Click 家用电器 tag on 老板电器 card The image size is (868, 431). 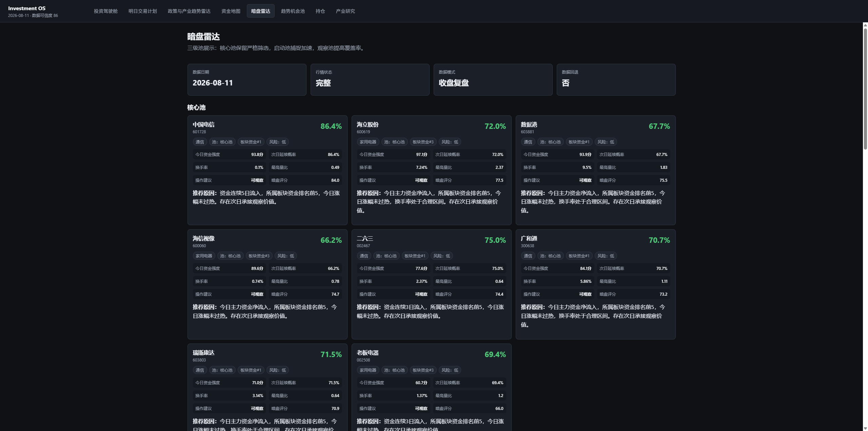[368, 370]
